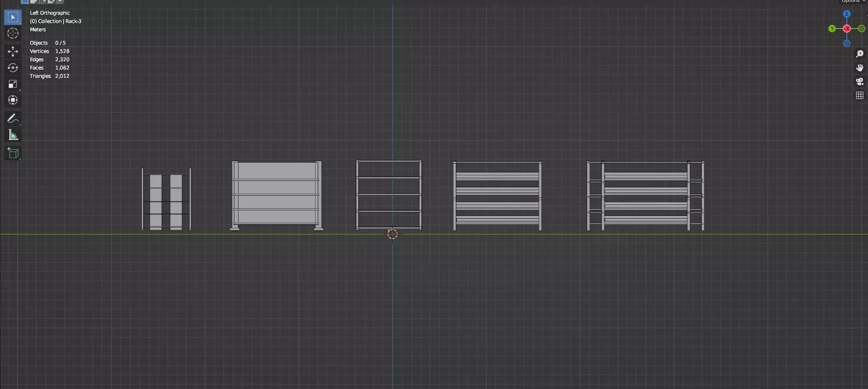Click the Vertices value '1,528'

click(x=62, y=51)
